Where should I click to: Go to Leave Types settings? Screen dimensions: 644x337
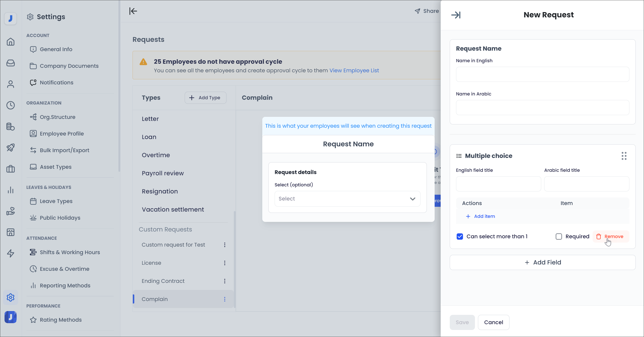[x=56, y=201]
